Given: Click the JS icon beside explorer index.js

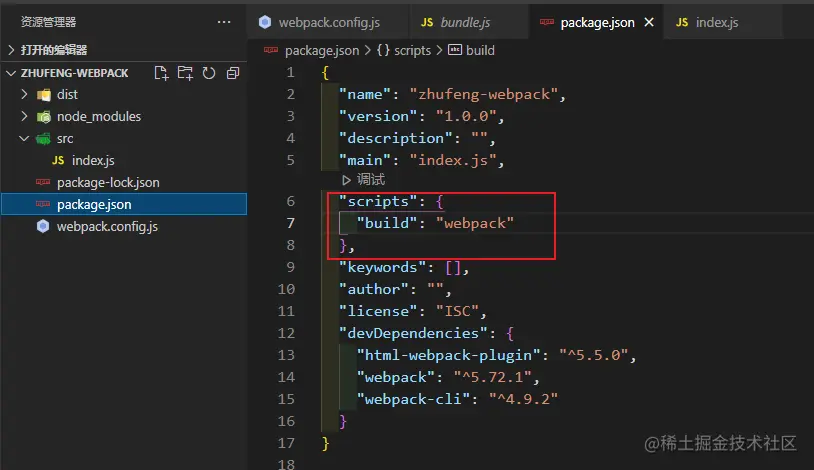Looking at the screenshot, I should click(x=58, y=160).
